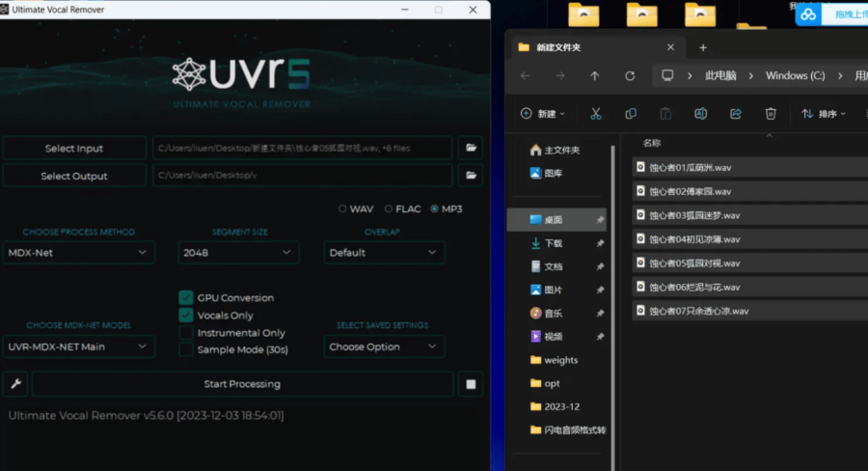Enable Sample Mode (30s) checkbox

(x=187, y=349)
